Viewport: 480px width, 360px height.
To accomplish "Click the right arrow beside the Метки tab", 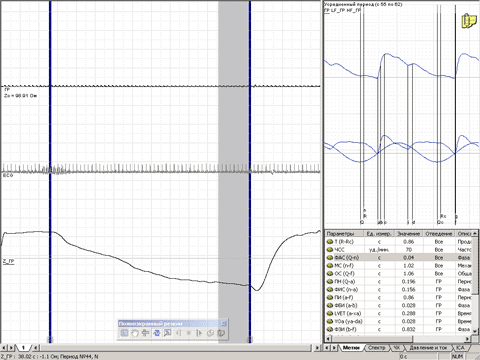I will 335,348.
